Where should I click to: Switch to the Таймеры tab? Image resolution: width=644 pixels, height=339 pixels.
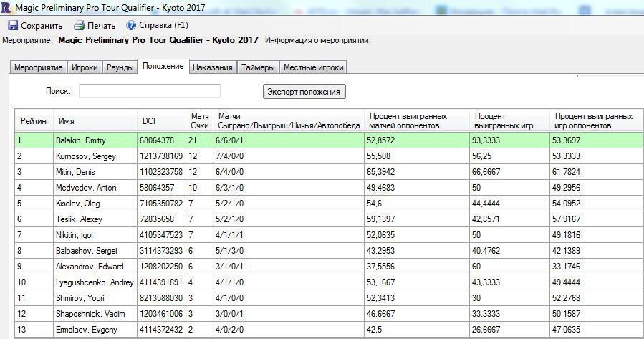[258, 67]
